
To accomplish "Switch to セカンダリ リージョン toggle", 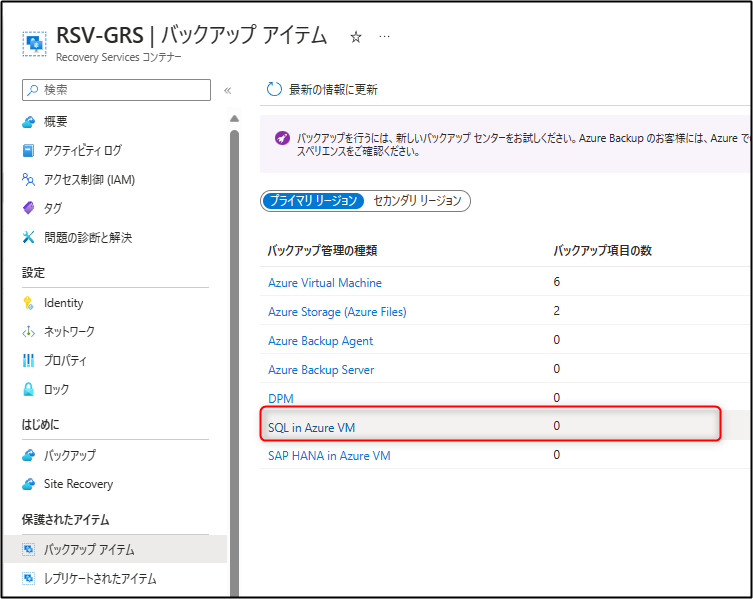I will coord(417,200).
